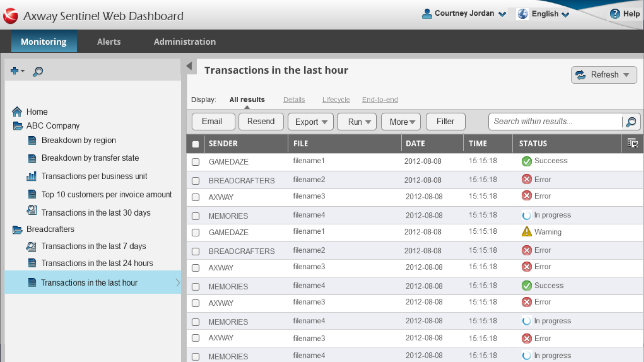The width and height of the screenshot is (644, 362).
Task: Open dropdown arrow beside plus icon
Action: point(23,71)
